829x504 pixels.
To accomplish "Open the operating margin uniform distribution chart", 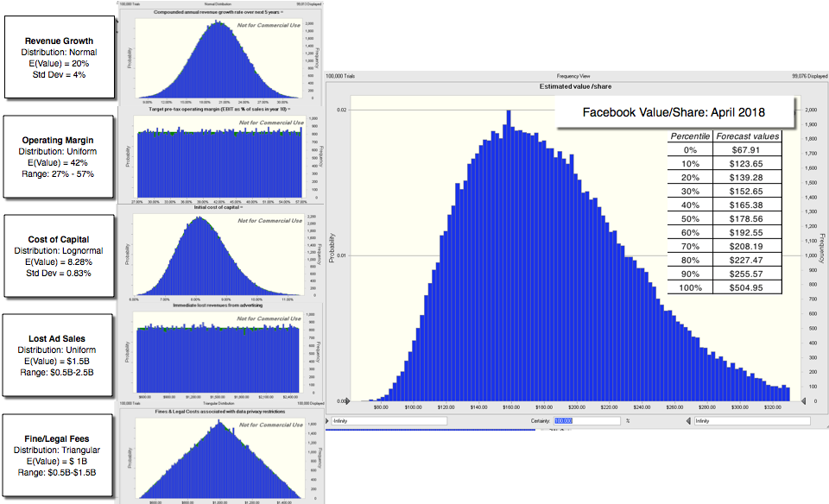I will click(x=220, y=154).
